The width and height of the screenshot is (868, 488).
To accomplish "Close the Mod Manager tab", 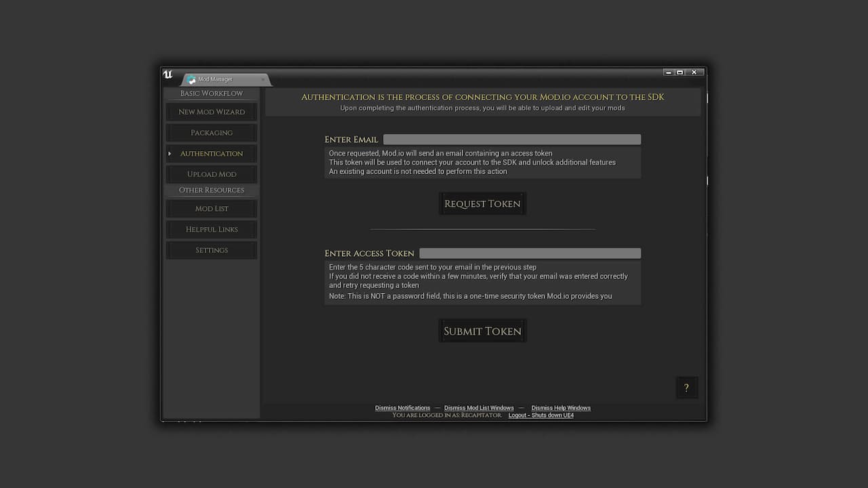I will [x=263, y=79].
